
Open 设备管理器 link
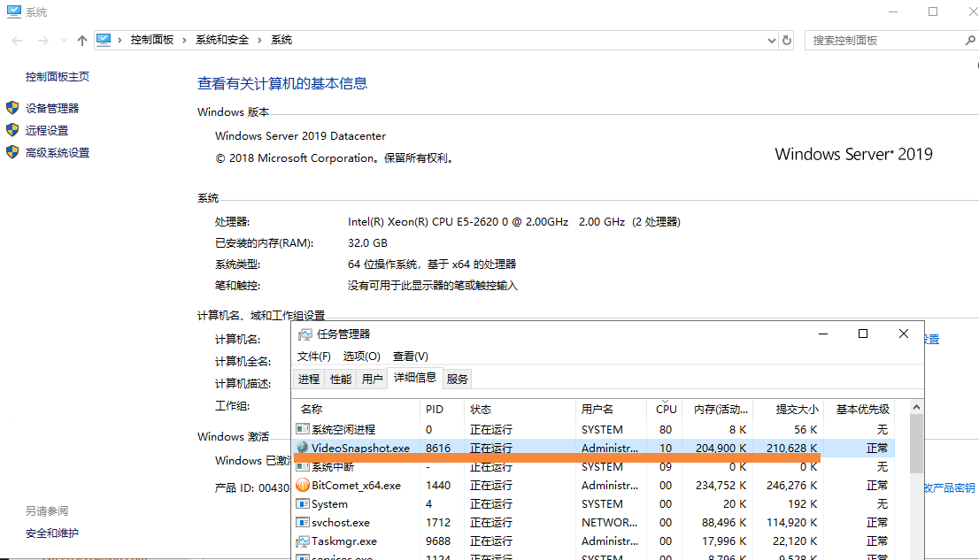click(52, 109)
